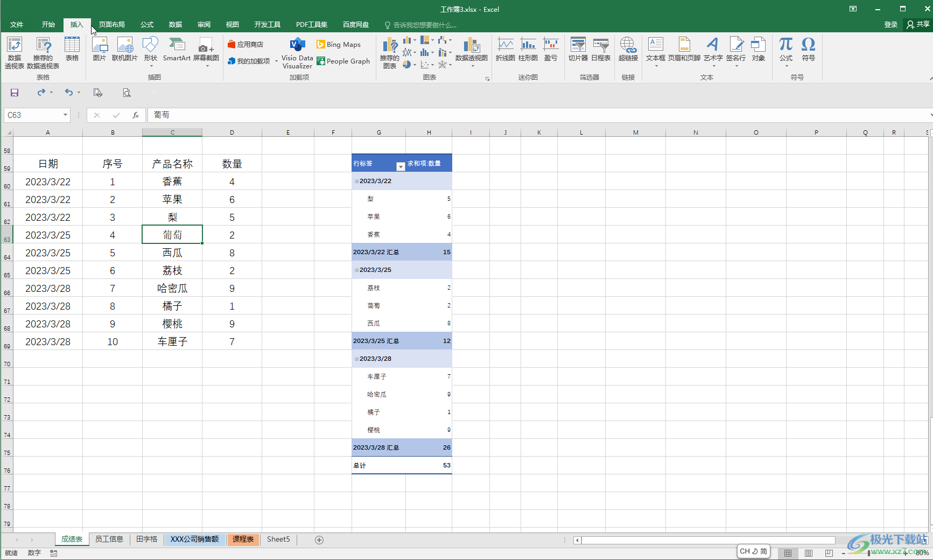933x560 pixels.
Task: Select the pivot cell 2023/3/25 汇总
Action: (x=379, y=341)
